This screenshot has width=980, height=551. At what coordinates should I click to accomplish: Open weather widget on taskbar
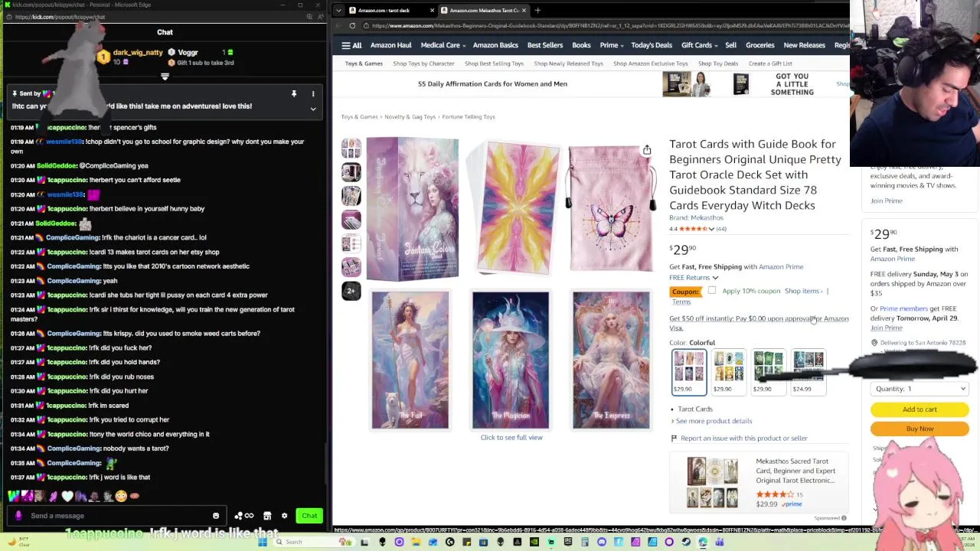point(17,542)
